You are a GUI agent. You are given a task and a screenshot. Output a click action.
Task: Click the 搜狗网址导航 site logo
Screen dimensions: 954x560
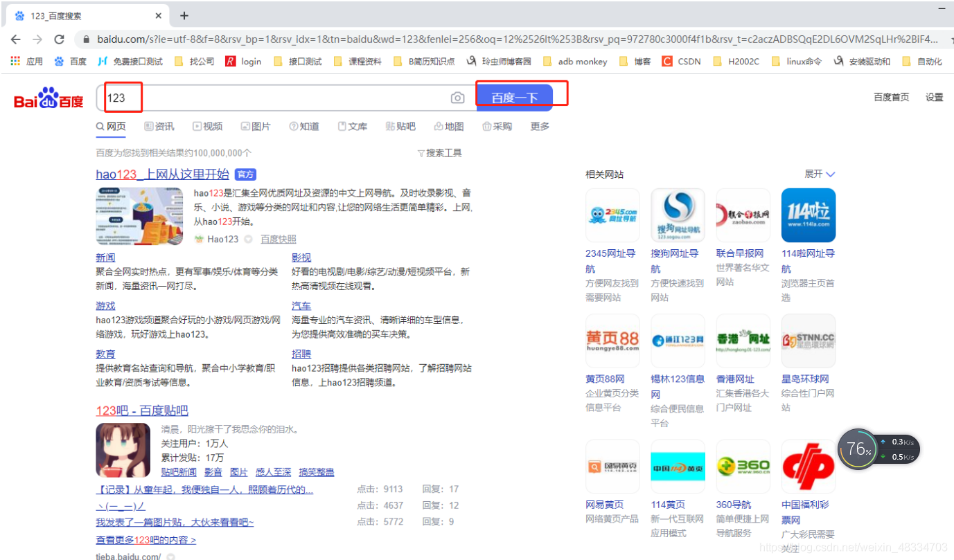(x=678, y=215)
